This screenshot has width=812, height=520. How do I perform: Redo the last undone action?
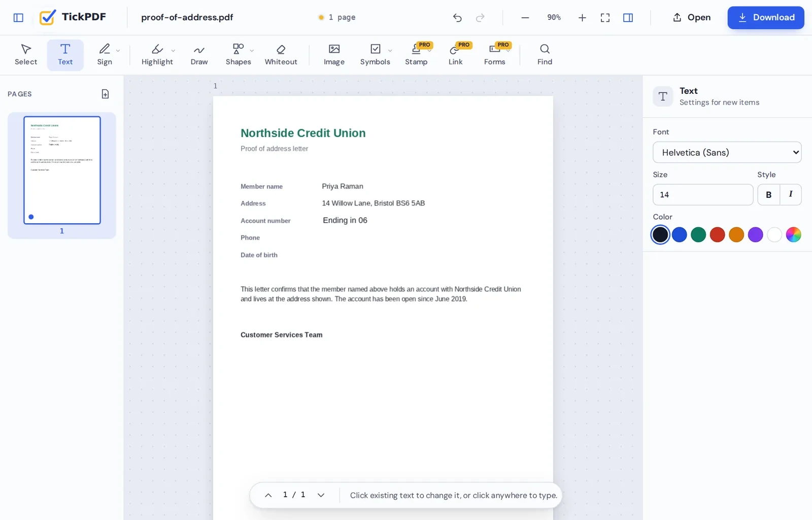[480, 18]
